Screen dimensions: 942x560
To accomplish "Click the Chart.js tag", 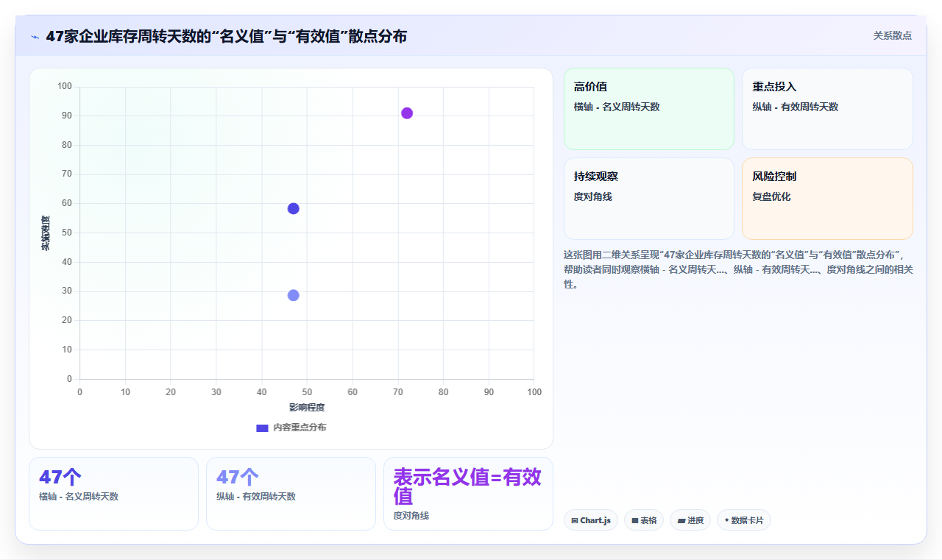I will (591, 520).
